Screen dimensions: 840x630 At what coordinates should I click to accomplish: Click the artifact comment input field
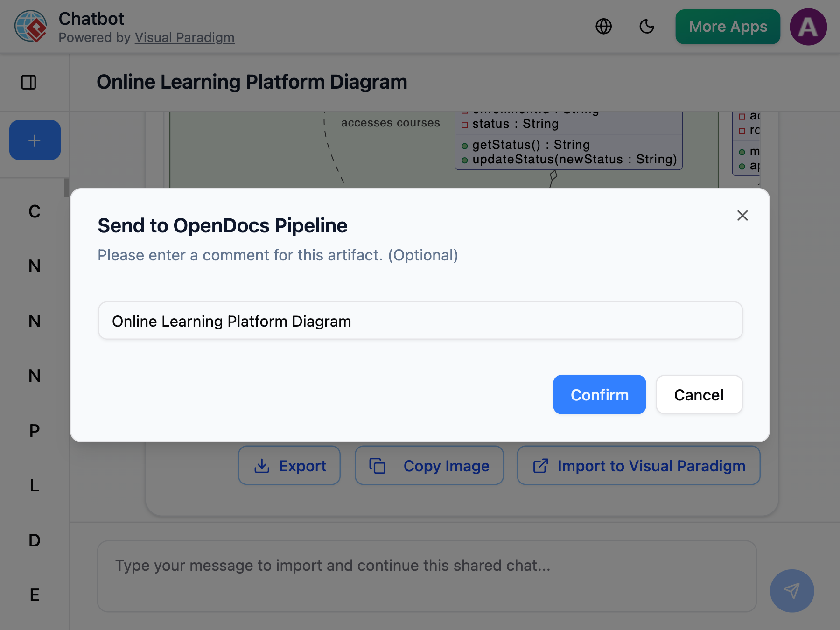(x=420, y=321)
